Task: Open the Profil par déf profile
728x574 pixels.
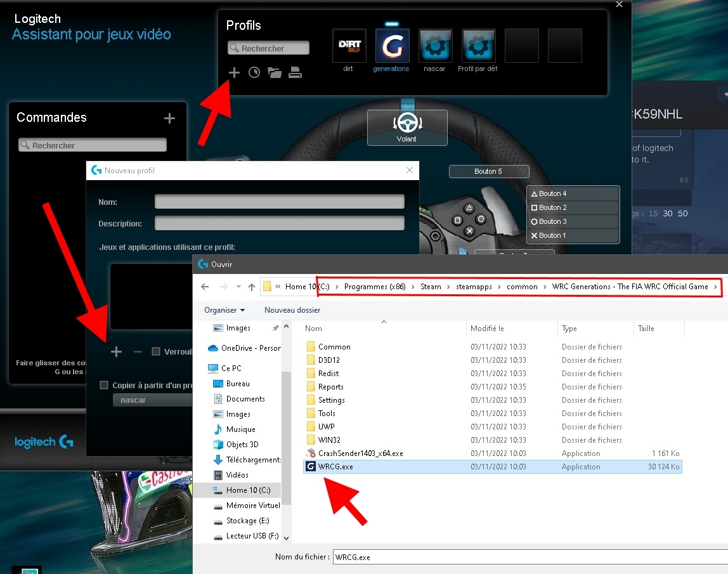Action: point(478,45)
